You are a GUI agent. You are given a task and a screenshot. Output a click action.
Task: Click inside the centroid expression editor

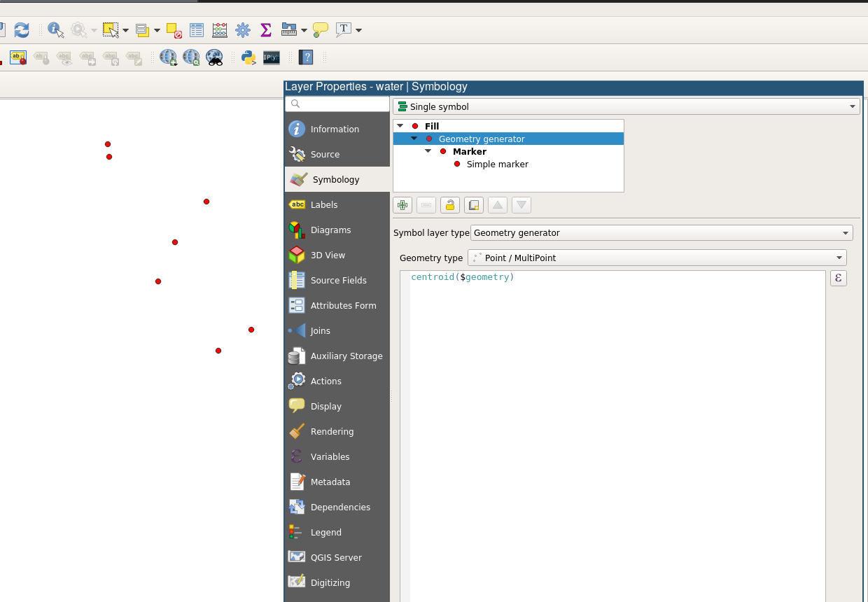point(616,420)
